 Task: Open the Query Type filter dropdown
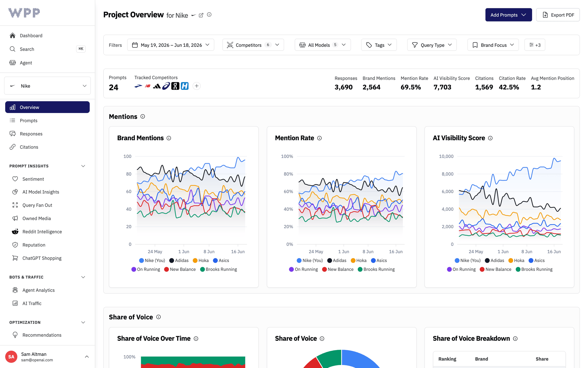pyautogui.click(x=432, y=45)
